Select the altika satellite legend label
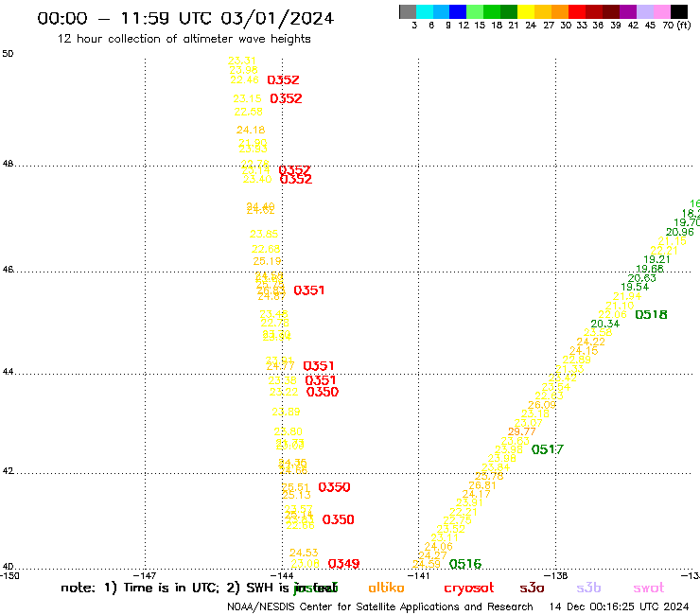The height and width of the screenshot is (615, 700). pyautogui.click(x=386, y=588)
